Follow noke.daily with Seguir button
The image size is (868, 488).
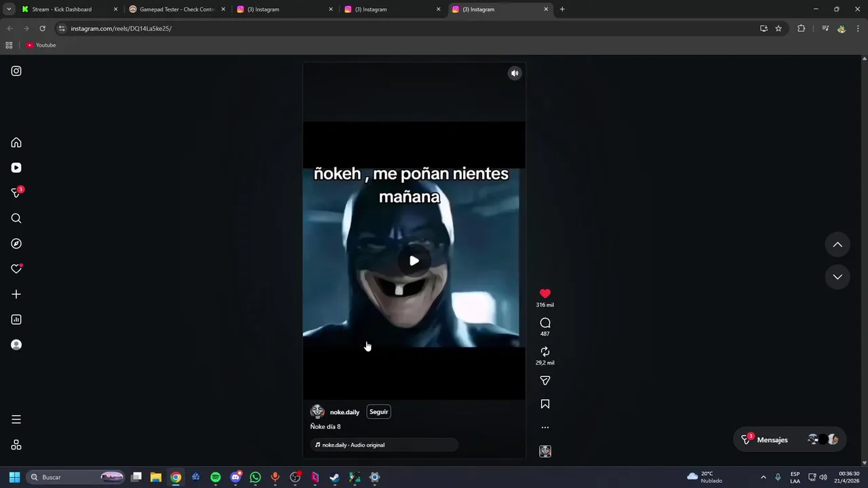(378, 411)
